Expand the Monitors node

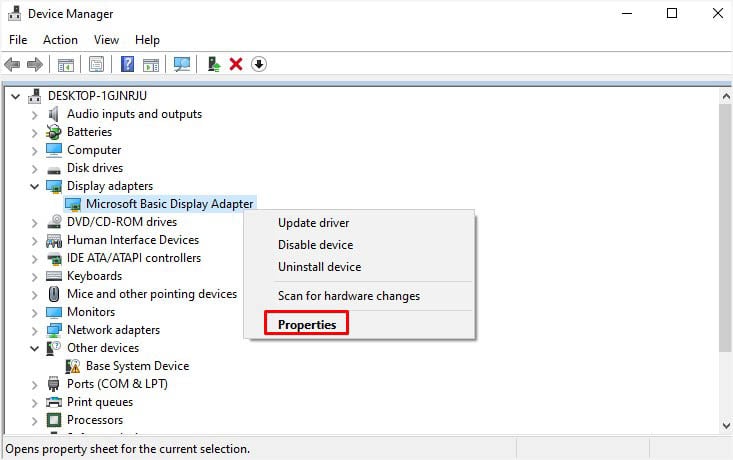(34, 312)
